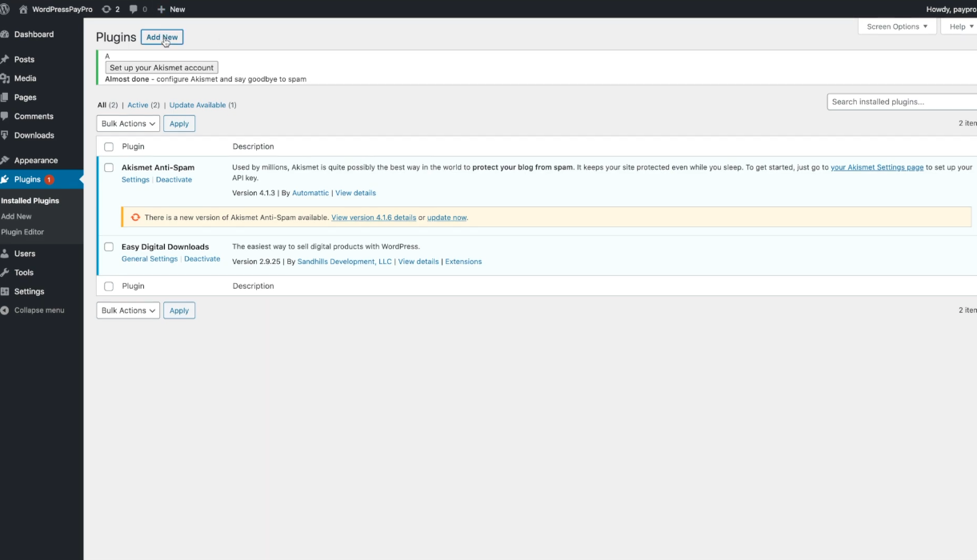
Task: Open the Downloads sidebar item
Action: tap(34, 135)
